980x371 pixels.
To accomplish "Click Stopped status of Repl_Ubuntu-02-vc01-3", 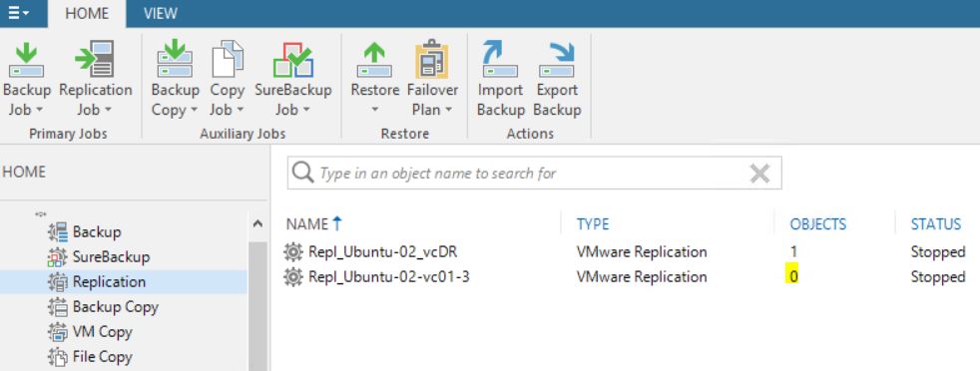I will [937, 276].
